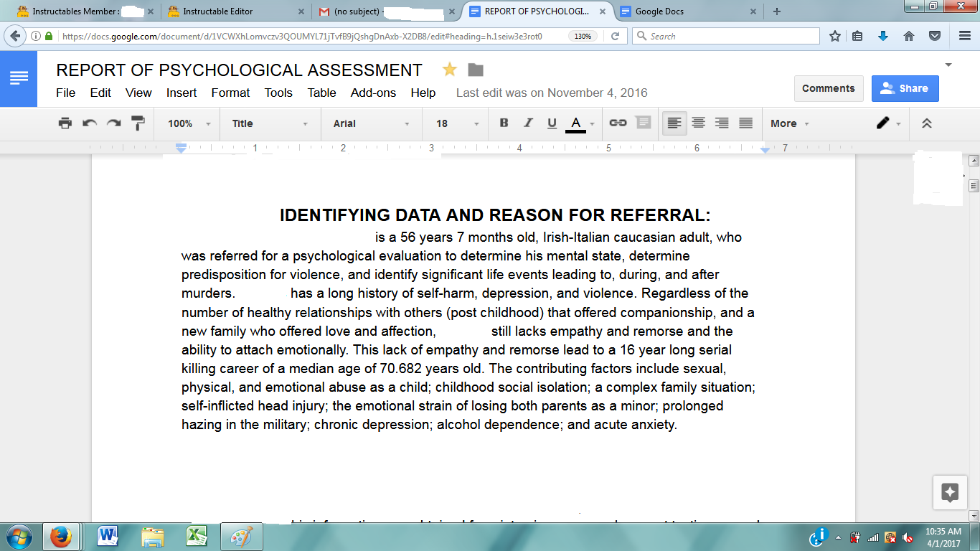Click the Print icon in the toolbar

pos(65,123)
